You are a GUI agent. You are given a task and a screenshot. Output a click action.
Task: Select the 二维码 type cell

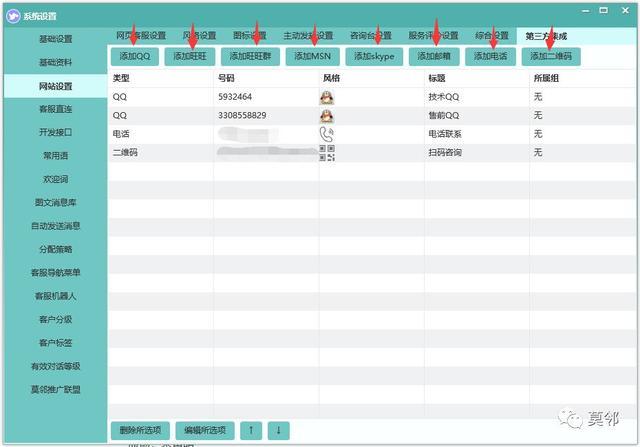tap(161, 153)
